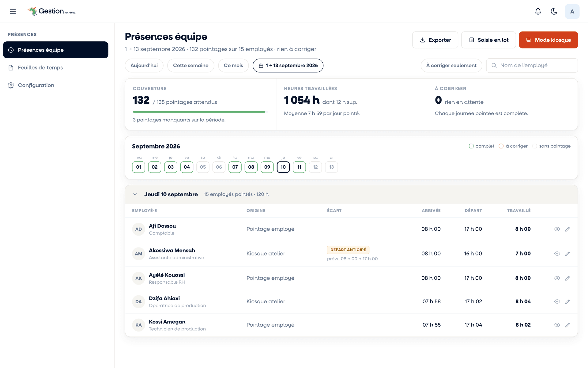Click the EMPLOYÉ·E column header
Image resolution: width=588 pixels, height=368 pixels.
145,211
